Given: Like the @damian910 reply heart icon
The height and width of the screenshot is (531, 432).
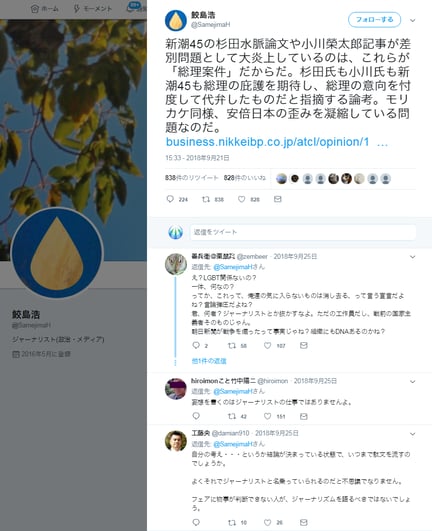Looking at the screenshot, I should click(267, 522).
